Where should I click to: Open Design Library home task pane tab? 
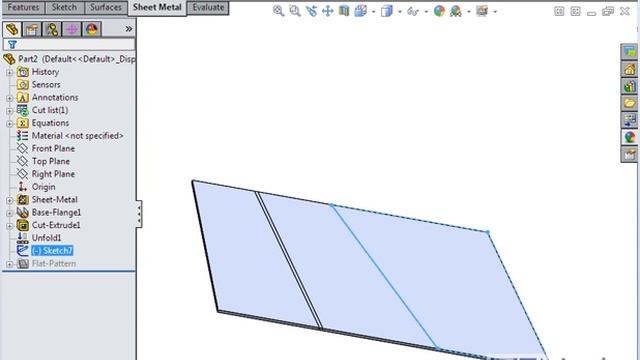click(x=629, y=69)
